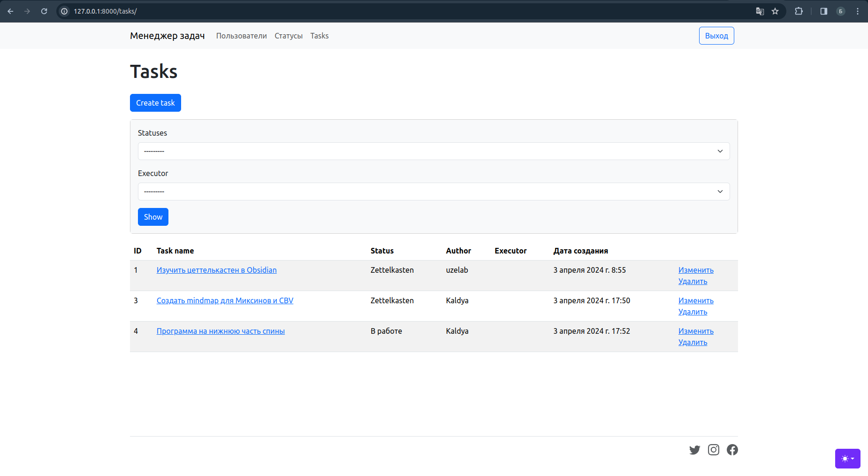Open the browser three-dot menu
This screenshot has width=868, height=476.
tap(858, 11)
